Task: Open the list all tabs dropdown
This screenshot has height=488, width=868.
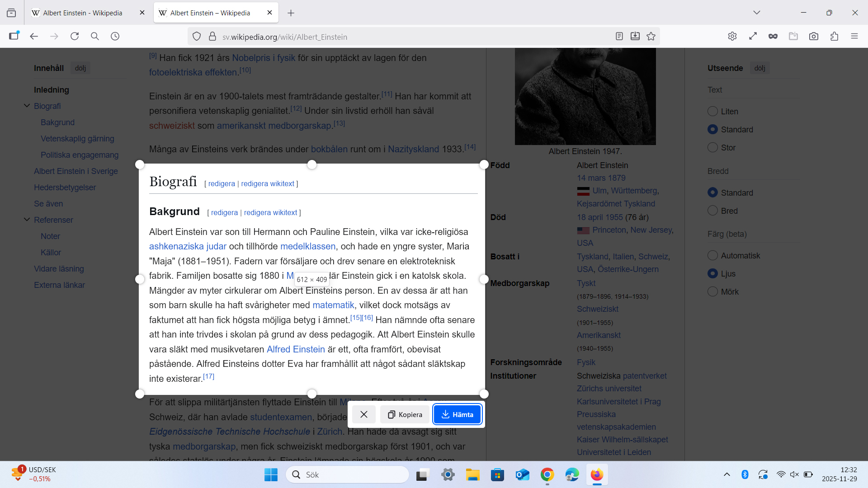Action: pos(756,13)
